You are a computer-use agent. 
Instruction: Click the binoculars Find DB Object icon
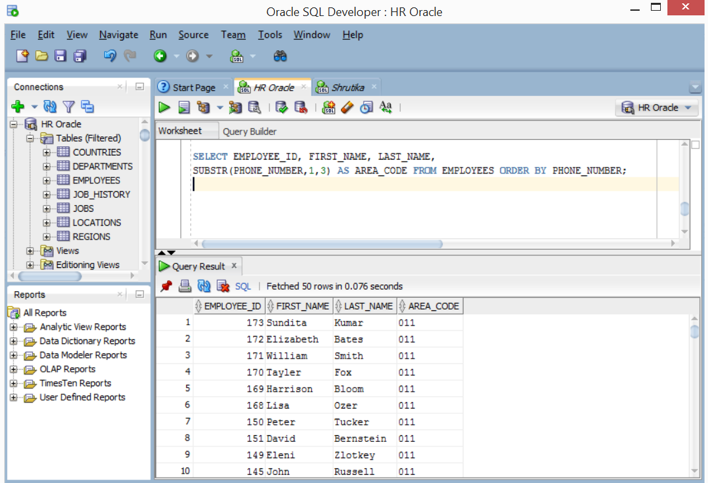280,56
